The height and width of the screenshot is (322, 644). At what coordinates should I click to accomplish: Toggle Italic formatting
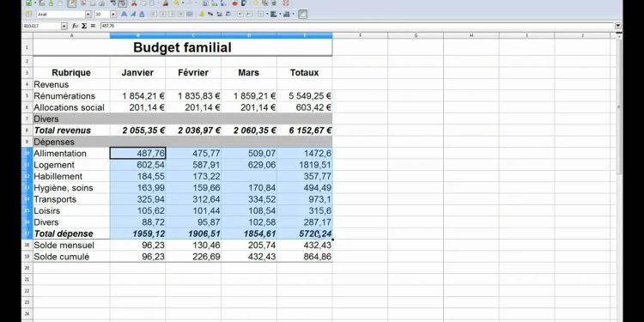click(x=133, y=14)
